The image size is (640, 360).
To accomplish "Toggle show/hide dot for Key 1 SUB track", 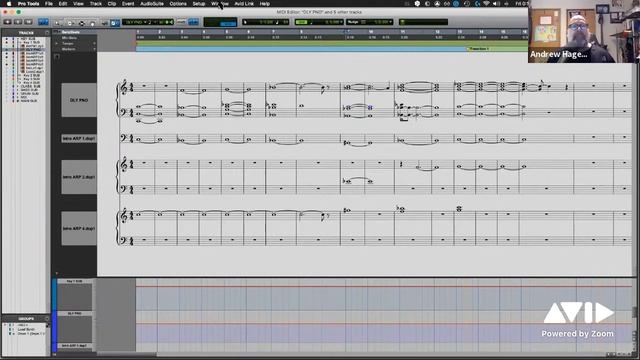I will (6, 42).
